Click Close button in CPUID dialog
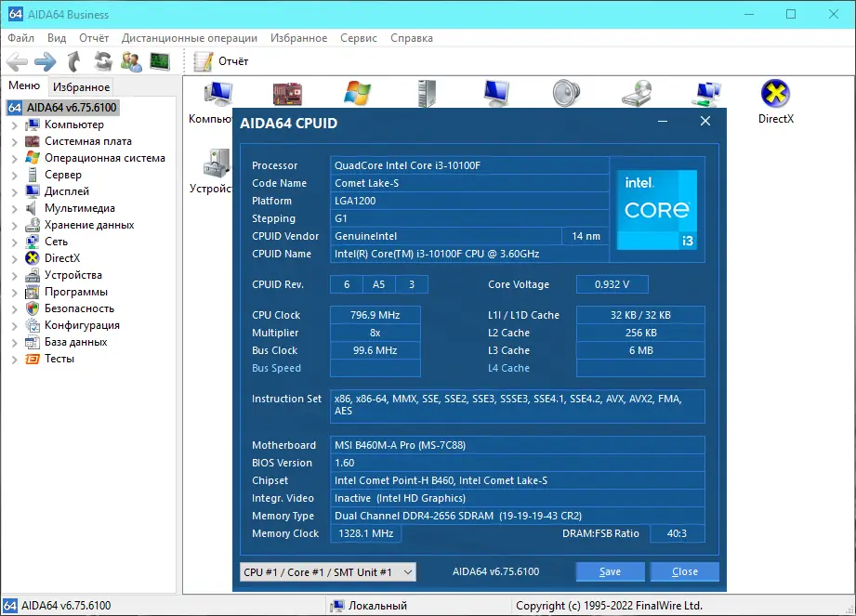 click(685, 571)
